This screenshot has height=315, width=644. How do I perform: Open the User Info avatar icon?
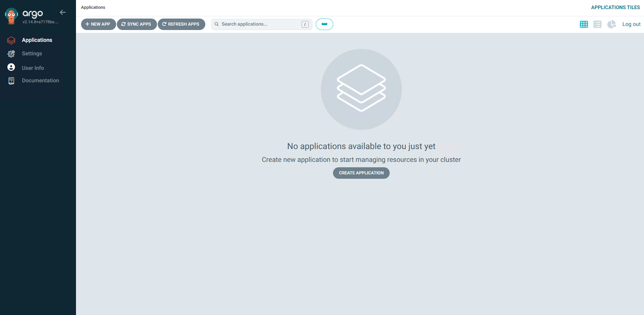pos(11,67)
